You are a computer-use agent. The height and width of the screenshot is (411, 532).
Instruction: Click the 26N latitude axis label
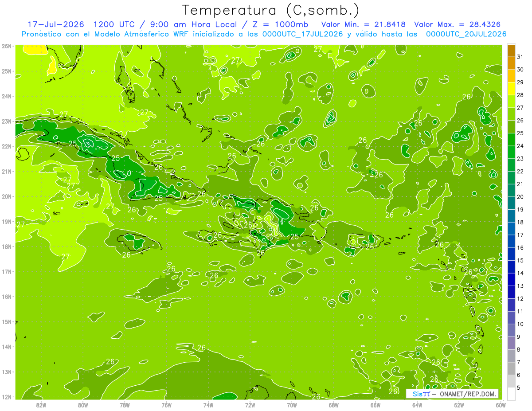(6, 46)
